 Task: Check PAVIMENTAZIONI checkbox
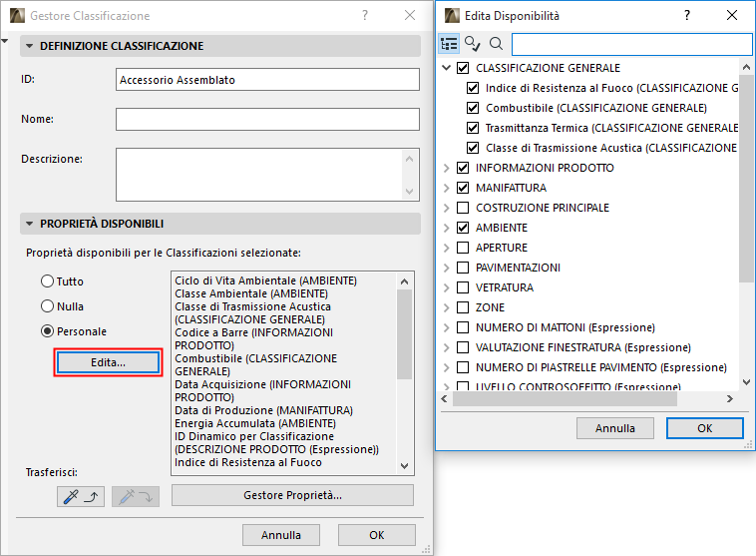point(463,268)
